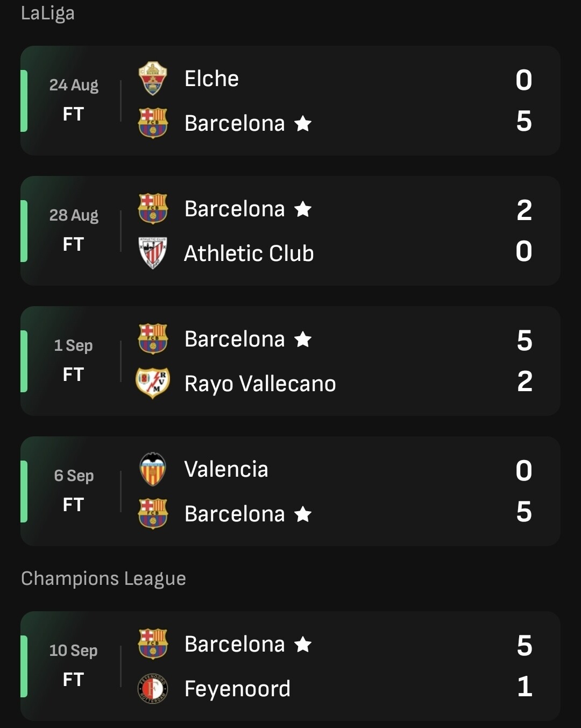
Task: Open the 24 Aug FT match details
Action: pos(290,101)
